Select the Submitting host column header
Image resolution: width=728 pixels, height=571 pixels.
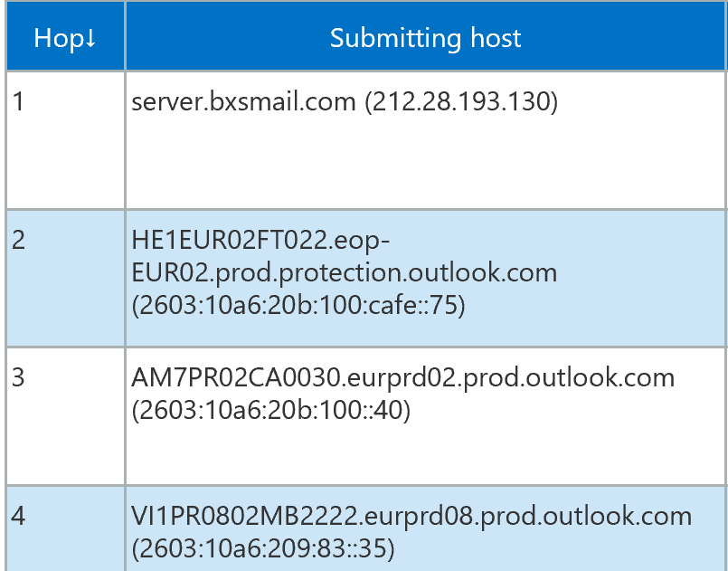(x=425, y=36)
